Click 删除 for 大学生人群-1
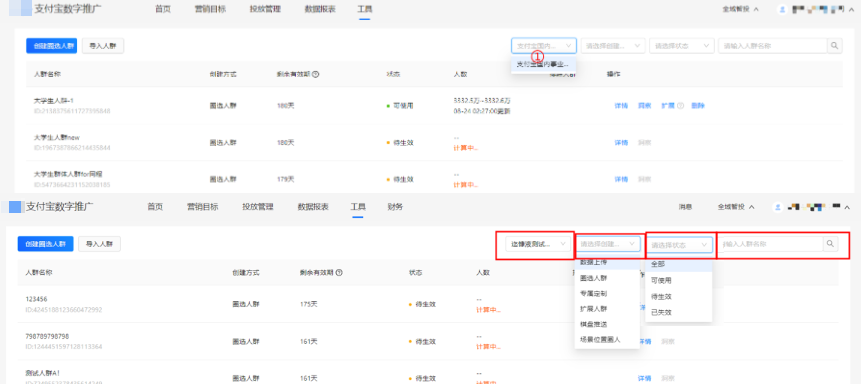Screen dimensions: 861x384 [698, 106]
